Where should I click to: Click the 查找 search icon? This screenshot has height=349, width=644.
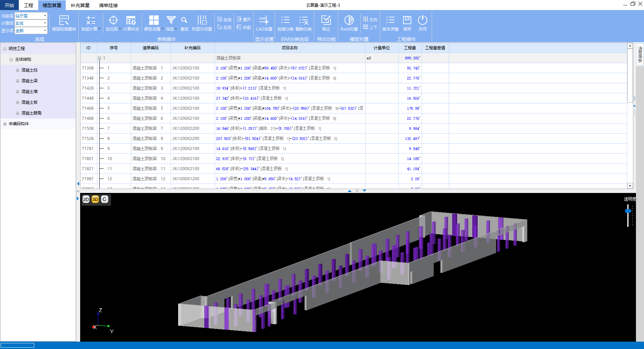184,23
